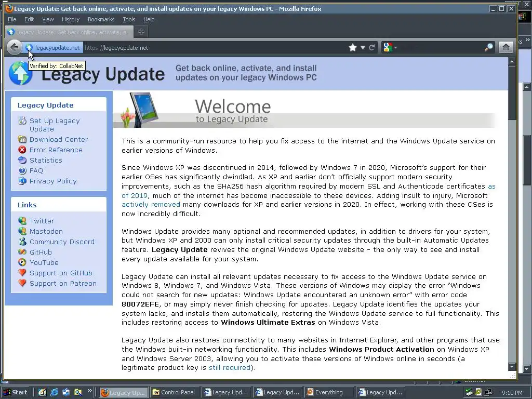Click the Privacy Policy icon
The width and height of the screenshot is (532, 399).
[22, 181]
